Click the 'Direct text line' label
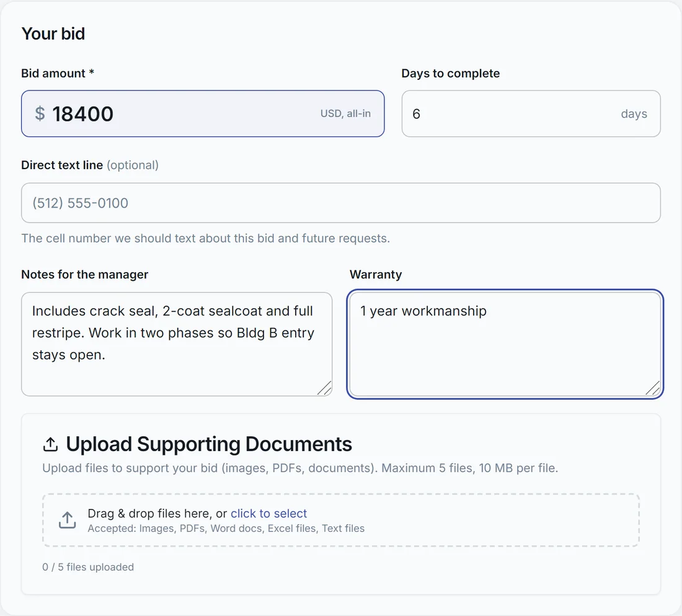Image resolution: width=682 pixels, height=616 pixels. click(x=62, y=165)
